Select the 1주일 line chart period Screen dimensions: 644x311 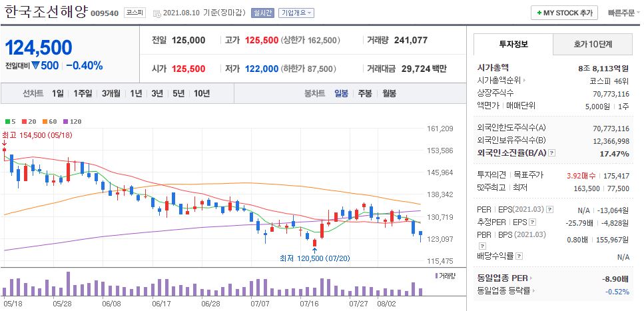83,94
